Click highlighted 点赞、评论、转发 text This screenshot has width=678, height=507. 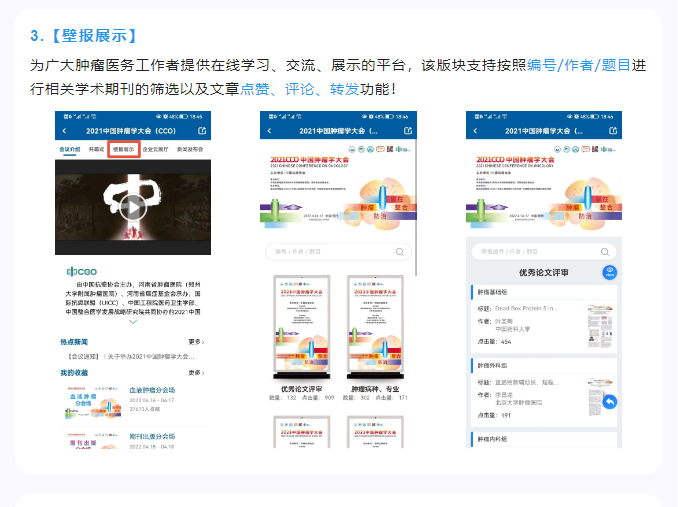[300, 89]
